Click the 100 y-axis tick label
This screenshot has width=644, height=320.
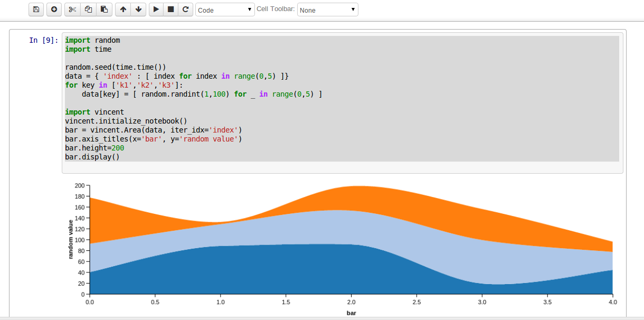click(x=80, y=240)
